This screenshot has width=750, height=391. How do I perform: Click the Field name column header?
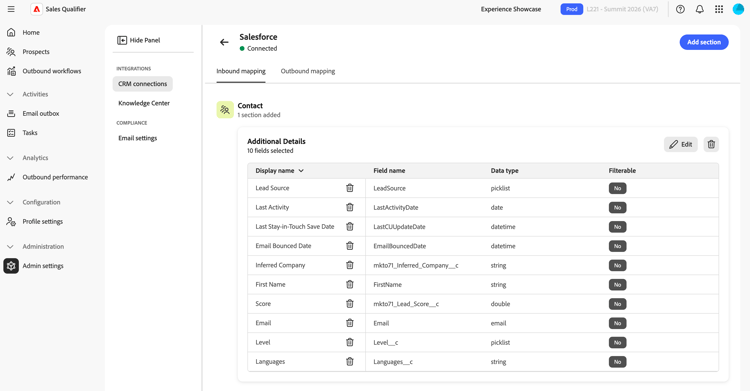[389, 170]
